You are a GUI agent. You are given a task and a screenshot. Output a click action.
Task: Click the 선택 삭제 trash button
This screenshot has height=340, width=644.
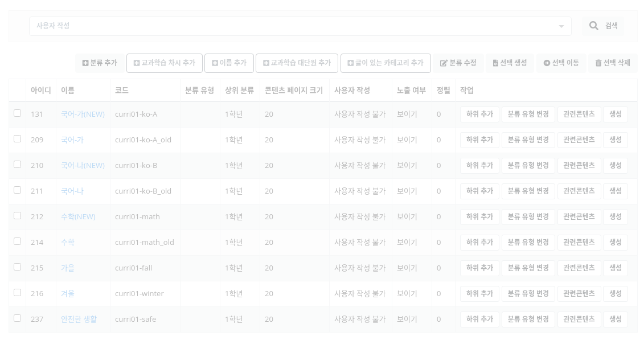[x=613, y=63]
